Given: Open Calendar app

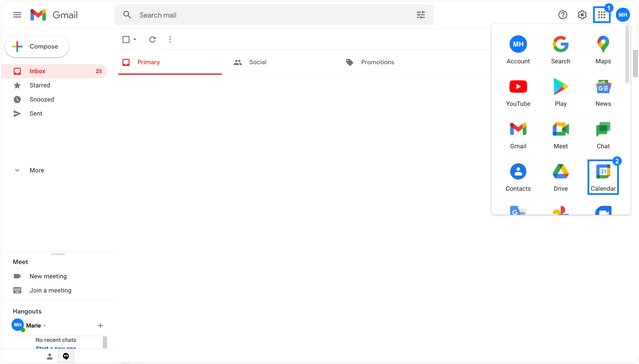Looking at the screenshot, I should pyautogui.click(x=603, y=177).
